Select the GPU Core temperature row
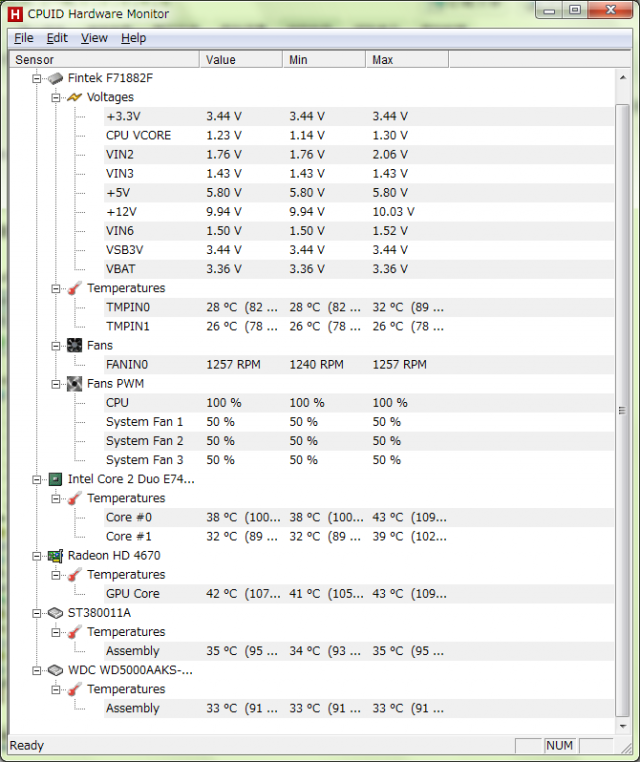Viewport: 640px width, 763px height. 359,594
